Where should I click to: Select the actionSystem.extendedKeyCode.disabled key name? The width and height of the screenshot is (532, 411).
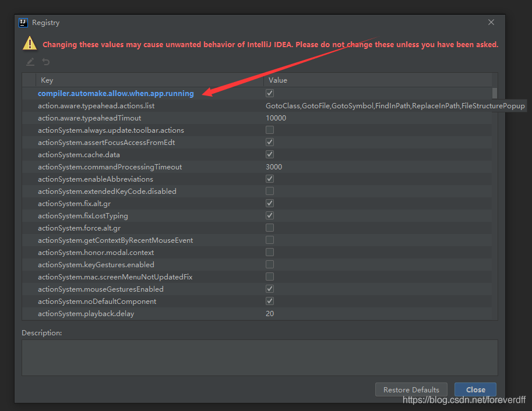pos(107,192)
